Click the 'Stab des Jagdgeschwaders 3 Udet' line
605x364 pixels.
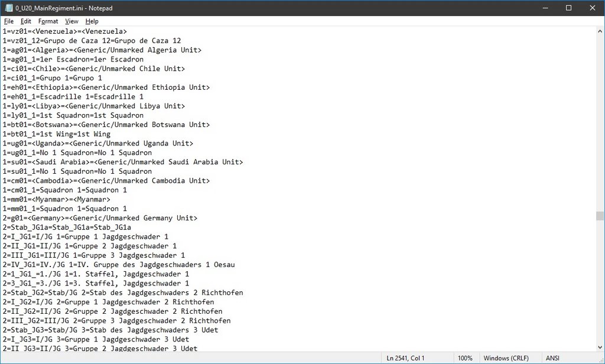coord(110,330)
